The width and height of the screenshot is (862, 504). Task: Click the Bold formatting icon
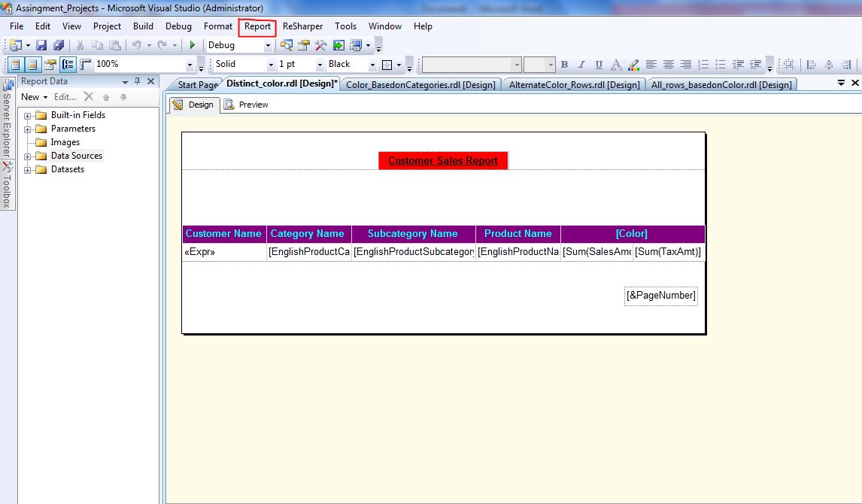click(564, 65)
